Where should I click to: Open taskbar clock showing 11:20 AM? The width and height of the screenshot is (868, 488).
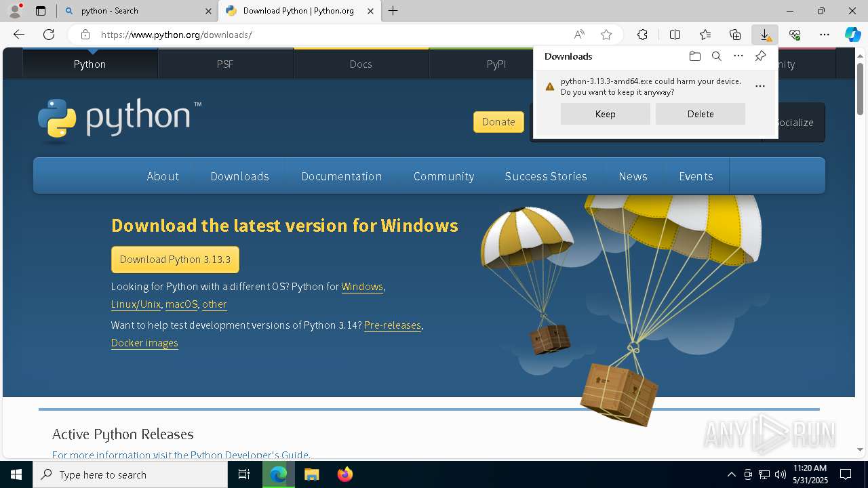coord(810,474)
